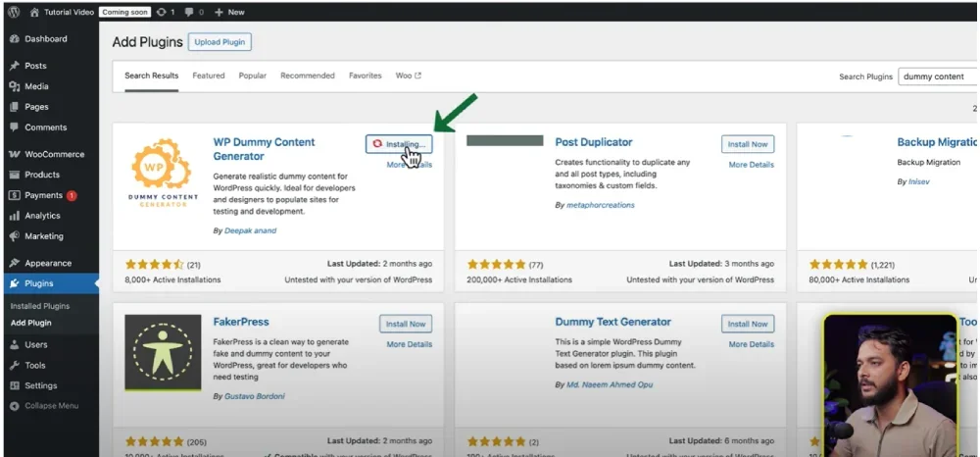
Task: Click the Posts pin icon
Action: point(15,66)
